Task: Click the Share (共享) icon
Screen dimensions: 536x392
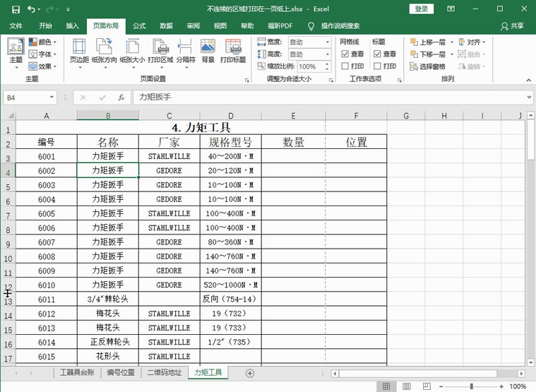Action: tap(504, 26)
